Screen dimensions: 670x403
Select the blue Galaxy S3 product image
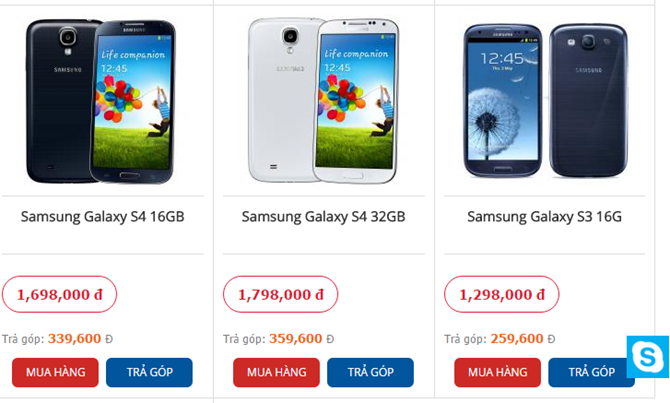546,100
